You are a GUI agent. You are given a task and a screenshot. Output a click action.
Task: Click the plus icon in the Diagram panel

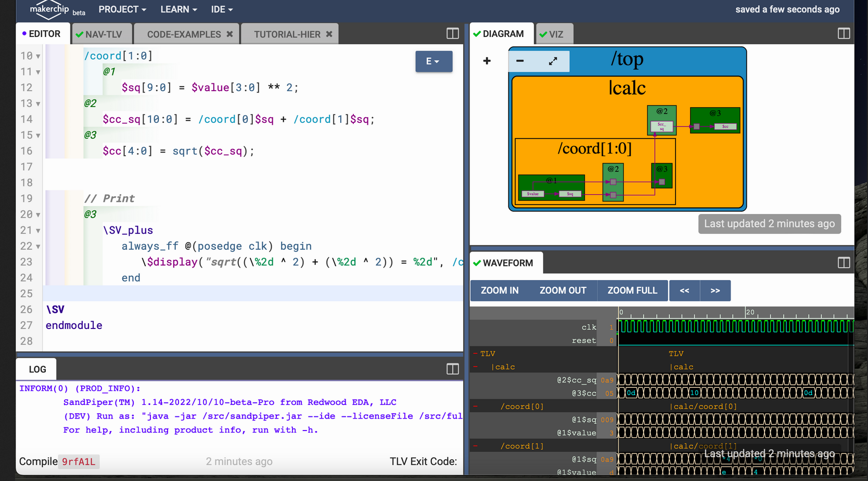pyautogui.click(x=487, y=61)
